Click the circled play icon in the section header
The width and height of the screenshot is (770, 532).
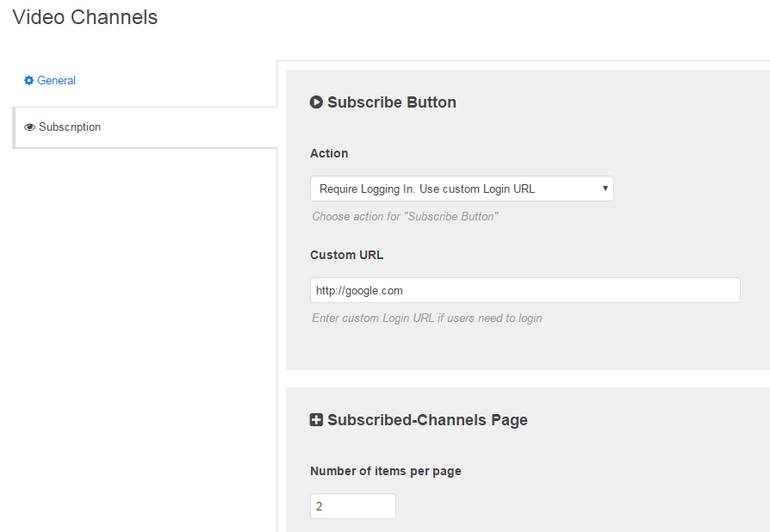(x=316, y=102)
